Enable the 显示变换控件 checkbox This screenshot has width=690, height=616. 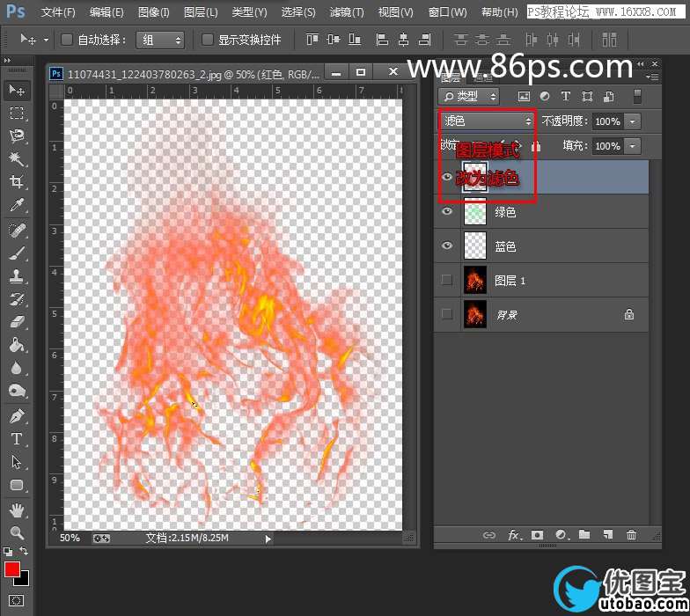[x=208, y=40]
